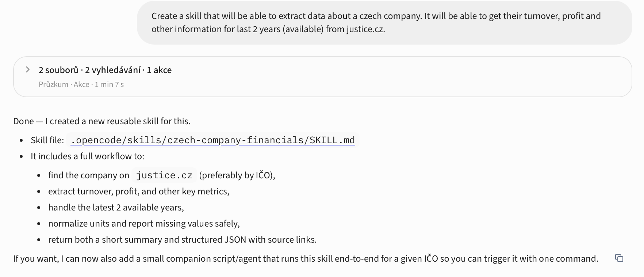Image resolution: width=644 pixels, height=277 pixels.
Task: Open the collapsed Průzkum · Akce details
Action: [x=81, y=84]
